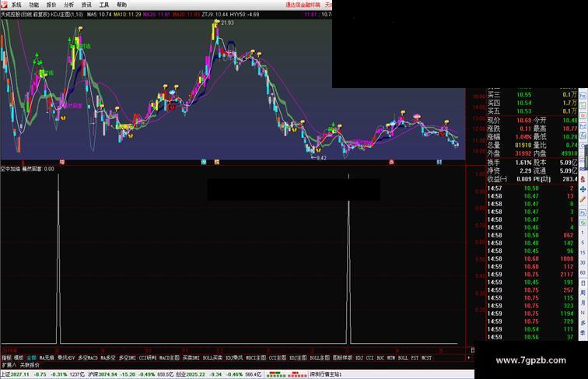Image resolution: width=588 pixels, height=379 pixels.
Task: Open the 报价 menu
Action: click(51, 5)
